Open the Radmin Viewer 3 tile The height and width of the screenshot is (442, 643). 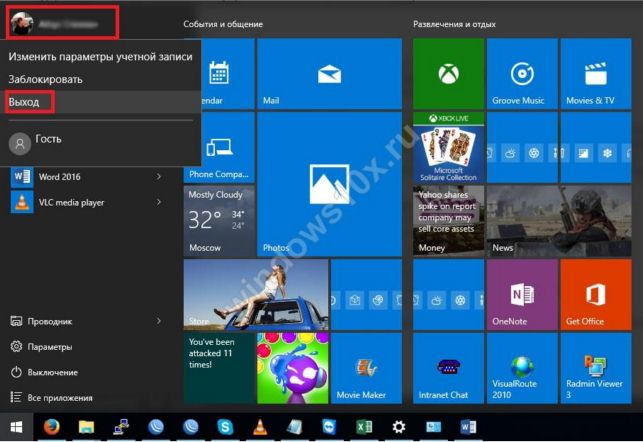point(596,368)
